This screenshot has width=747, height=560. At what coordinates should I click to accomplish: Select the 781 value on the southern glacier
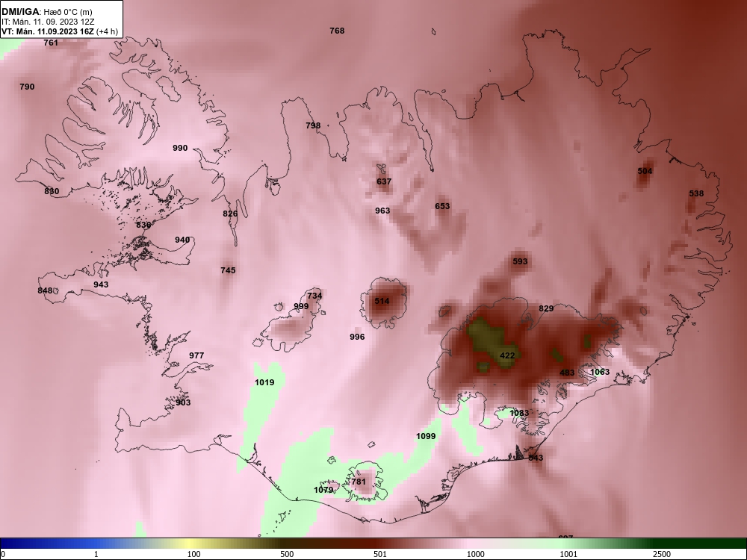(359, 482)
